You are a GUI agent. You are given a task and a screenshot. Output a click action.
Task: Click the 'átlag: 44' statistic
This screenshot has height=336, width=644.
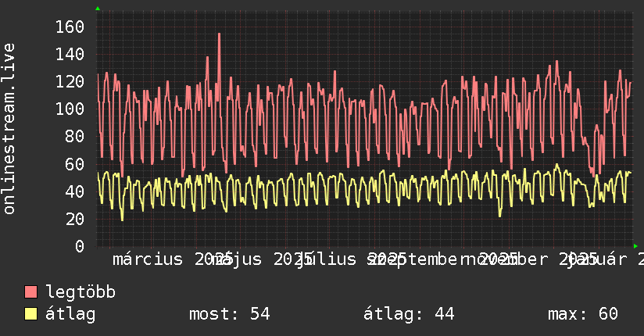click(x=409, y=314)
